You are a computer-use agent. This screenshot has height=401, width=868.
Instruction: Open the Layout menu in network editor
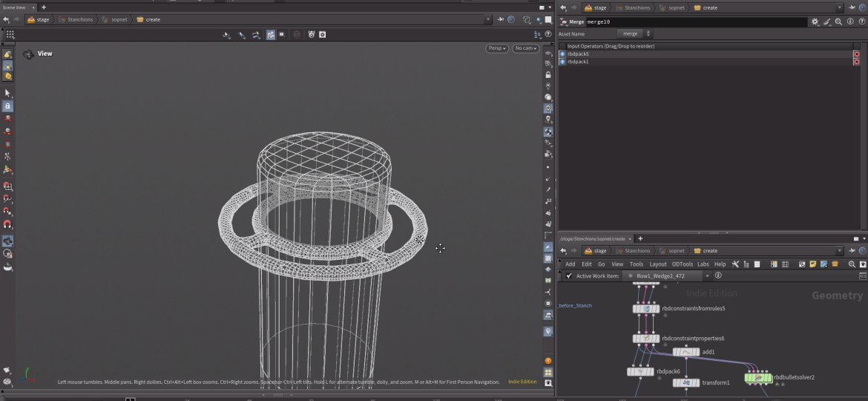coord(658,264)
